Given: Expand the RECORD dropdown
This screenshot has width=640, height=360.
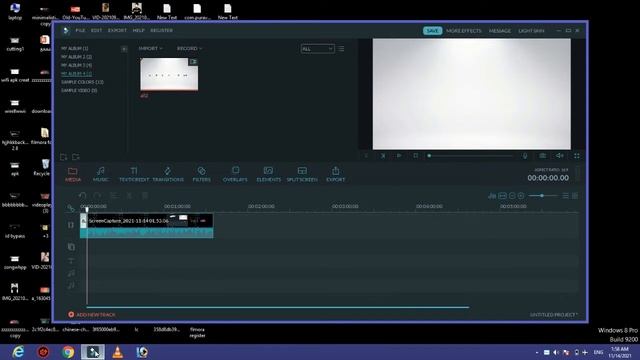Looking at the screenshot, I should (189, 49).
